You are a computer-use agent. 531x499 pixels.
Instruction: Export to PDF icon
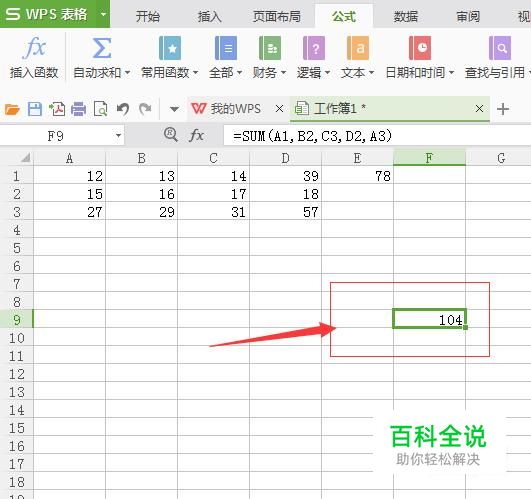click(x=57, y=109)
